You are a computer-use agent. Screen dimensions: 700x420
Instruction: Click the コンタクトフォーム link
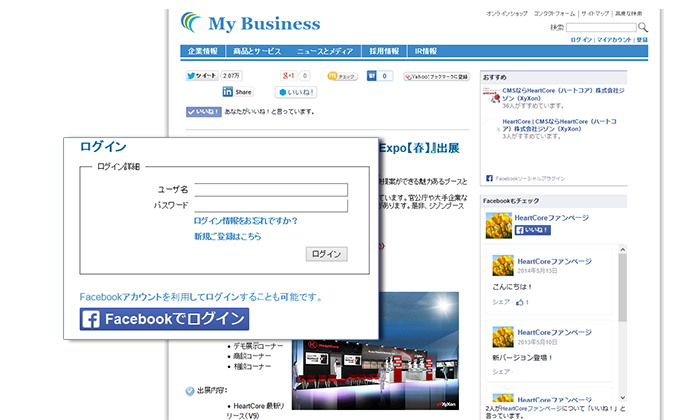tap(554, 14)
